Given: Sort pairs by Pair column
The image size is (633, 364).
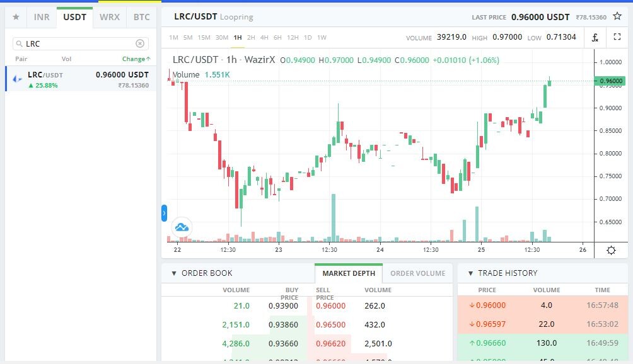Looking at the screenshot, I should coord(21,59).
